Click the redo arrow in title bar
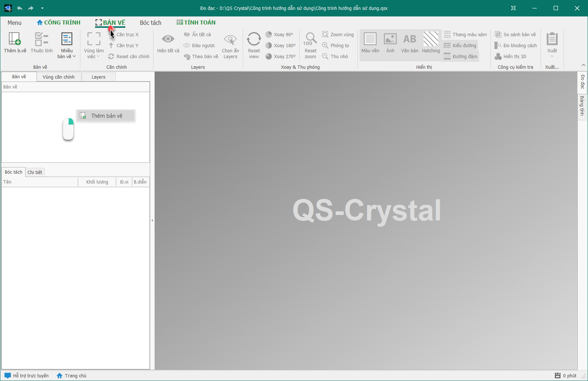This screenshot has width=588, height=381. coord(31,8)
